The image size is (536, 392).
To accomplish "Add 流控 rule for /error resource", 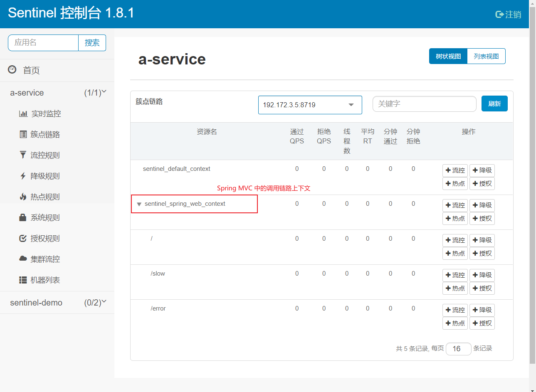I will [455, 310].
